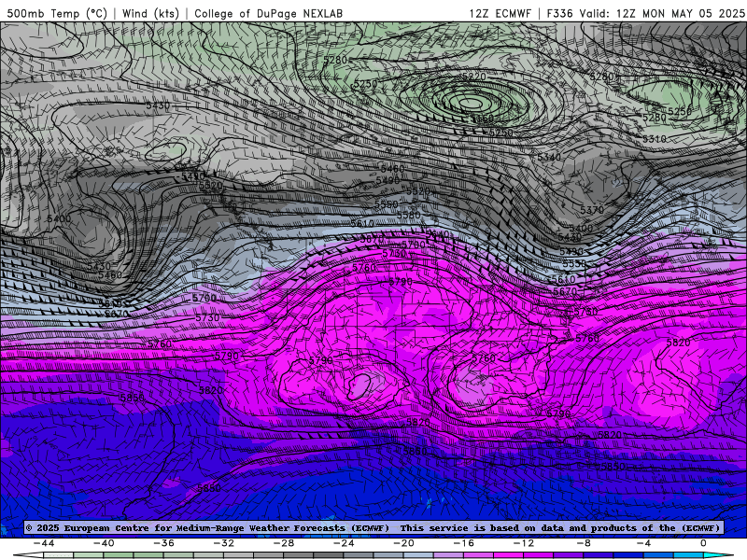This screenshot has height=560, width=747.
Task: Click the -4 legend tick label
Action: [644, 543]
